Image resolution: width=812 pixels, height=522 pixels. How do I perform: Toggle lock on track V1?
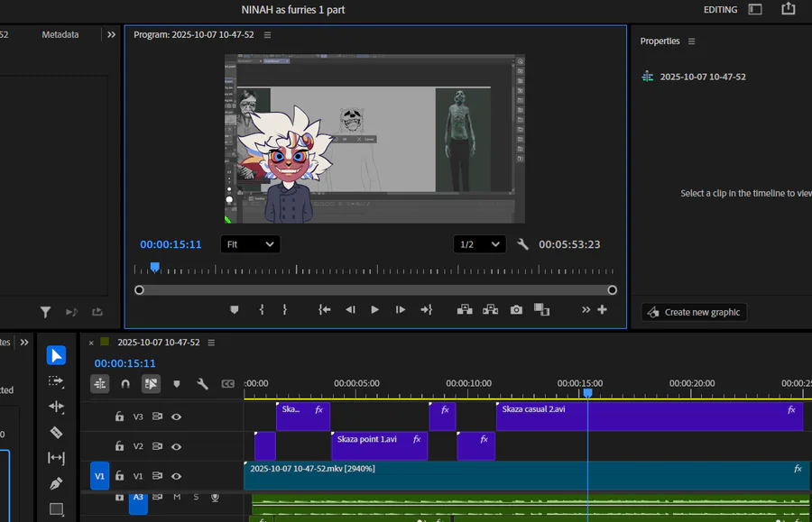pyautogui.click(x=120, y=476)
